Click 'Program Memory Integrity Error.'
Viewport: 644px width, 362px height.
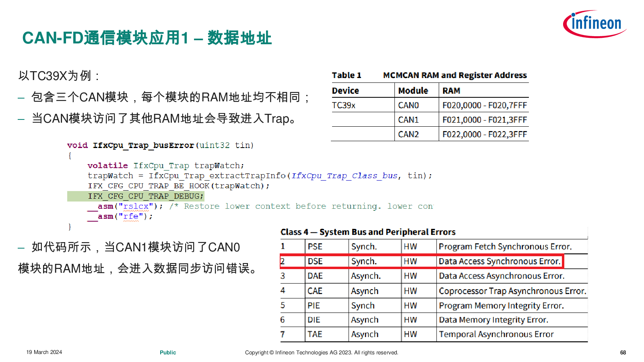[x=501, y=306]
